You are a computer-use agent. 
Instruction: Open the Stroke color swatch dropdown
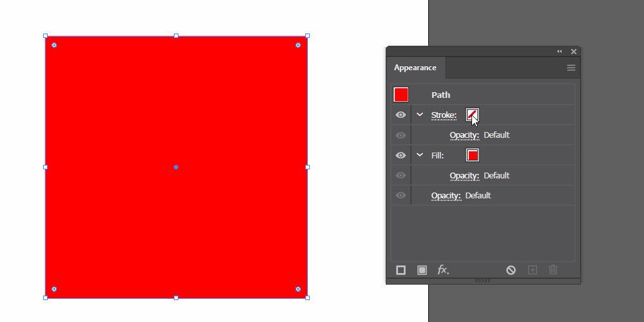[473, 115]
